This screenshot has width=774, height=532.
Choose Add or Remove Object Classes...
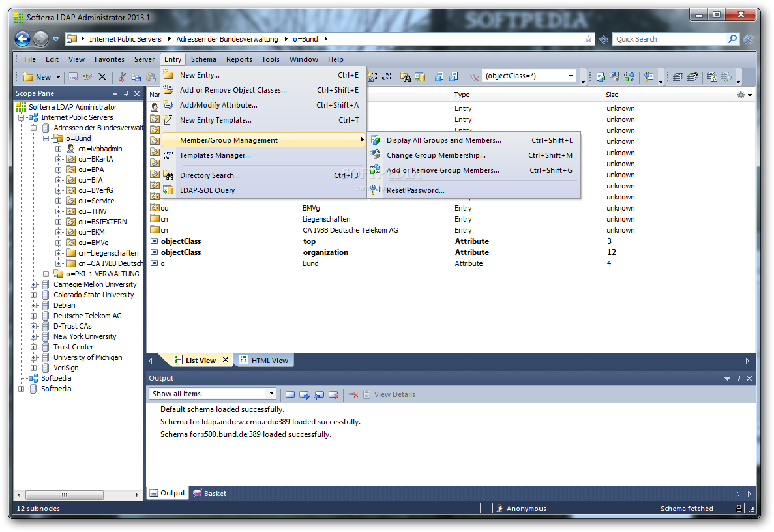pos(263,90)
